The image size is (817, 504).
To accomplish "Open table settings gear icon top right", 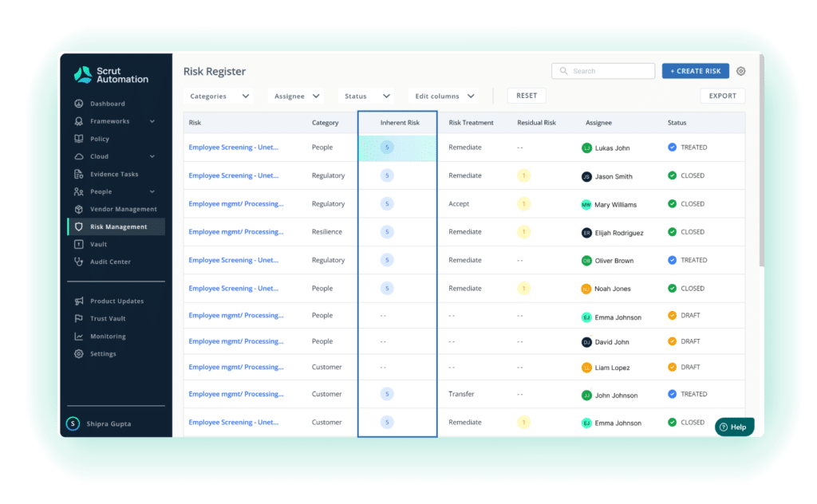I will point(741,71).
